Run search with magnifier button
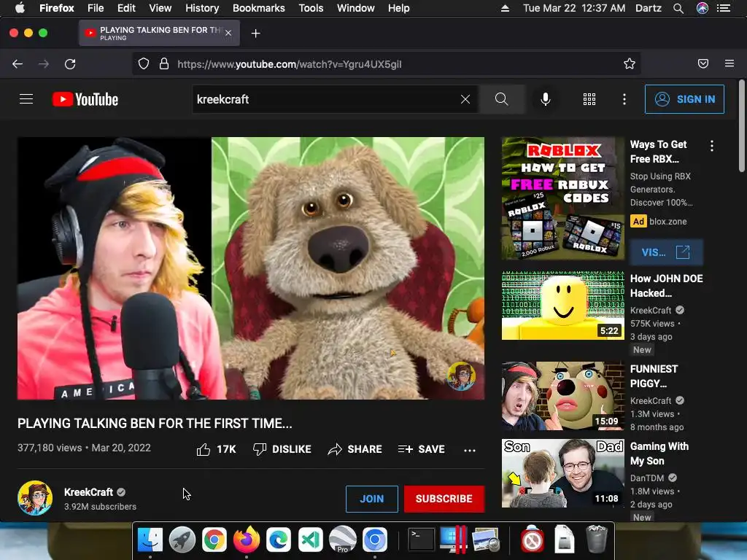Screen dimensions: 747x560 [502, 99]
